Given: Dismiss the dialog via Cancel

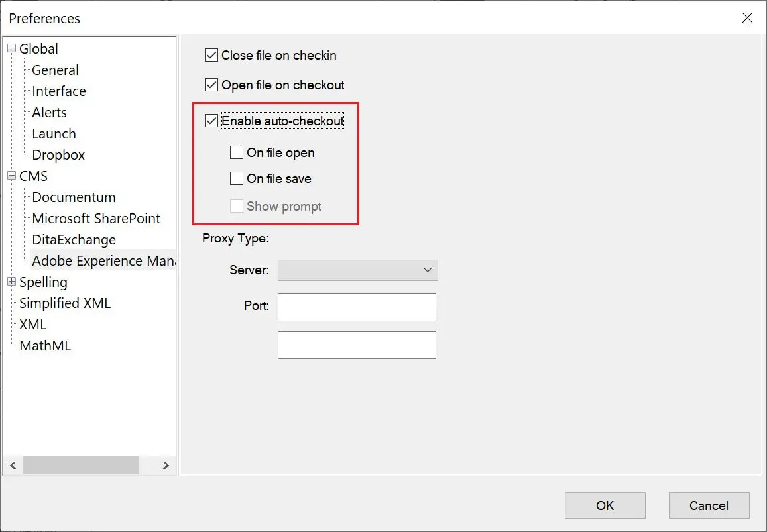Looking at the screenshot, I should click(x=709, y=505).
